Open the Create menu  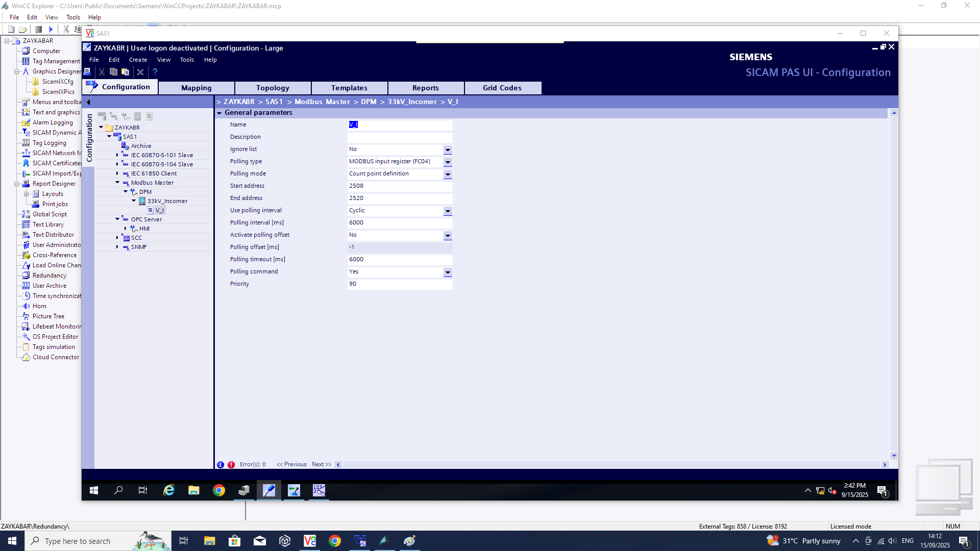coord(138,60)
